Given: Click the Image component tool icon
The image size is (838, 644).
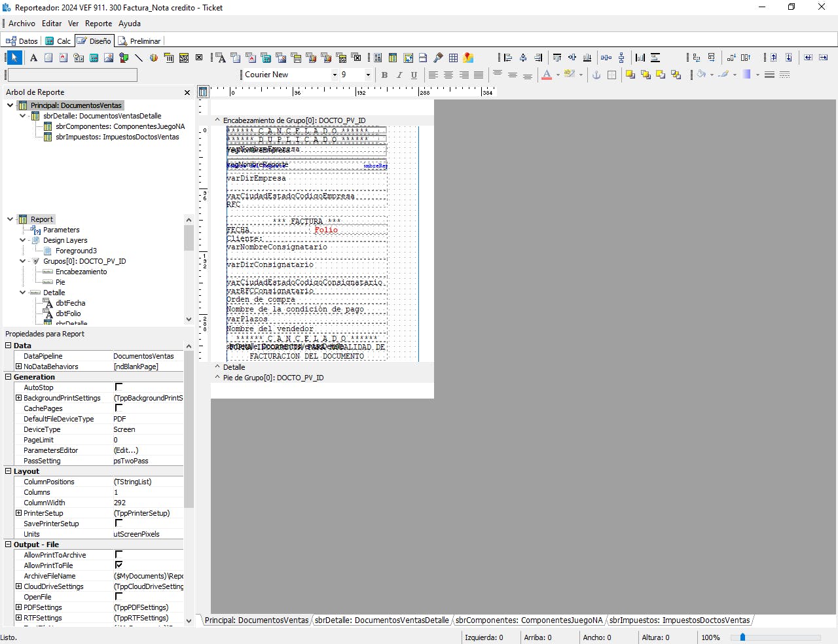Looking at the screenshot, I should click(x=109, y=58).
